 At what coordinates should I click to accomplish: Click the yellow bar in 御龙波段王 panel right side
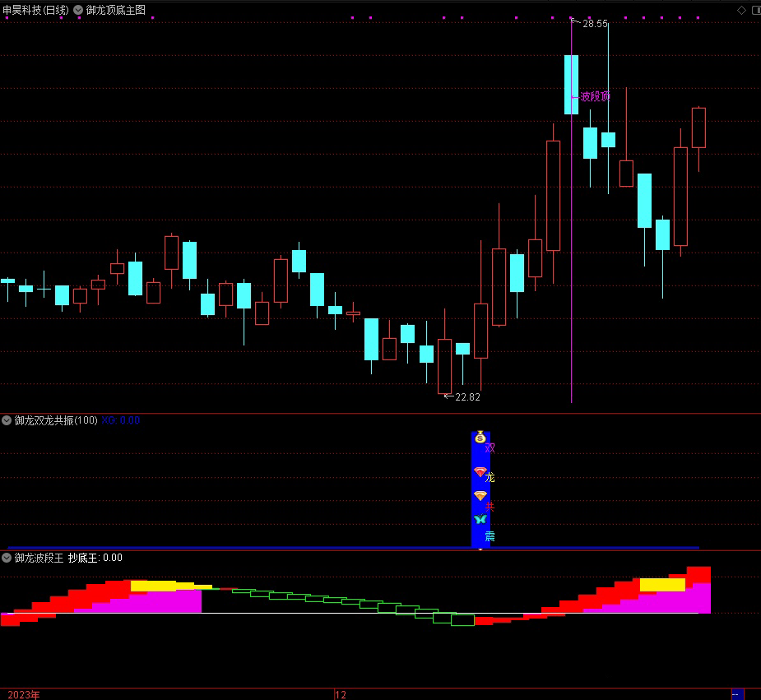click(x=662, y=585)
